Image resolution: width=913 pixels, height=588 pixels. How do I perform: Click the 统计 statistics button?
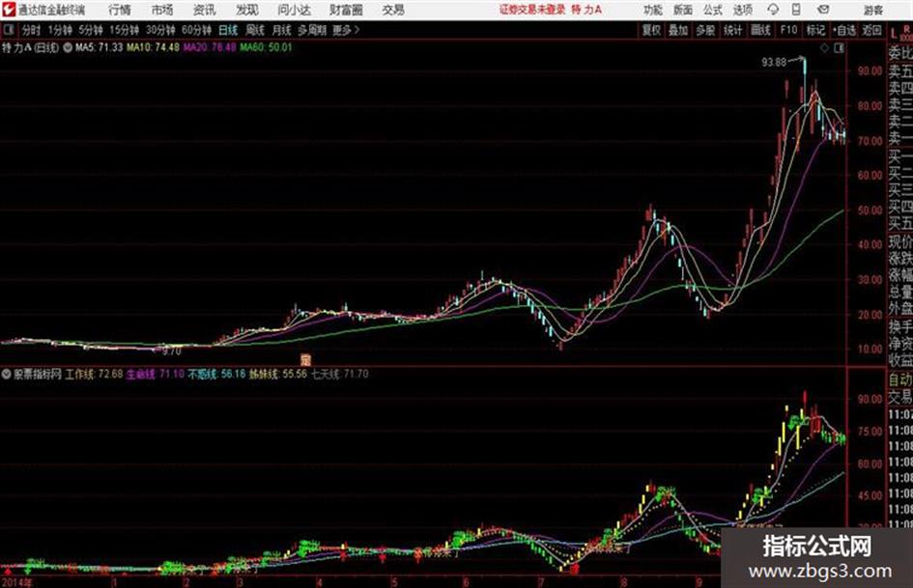(x=732, y=30)
